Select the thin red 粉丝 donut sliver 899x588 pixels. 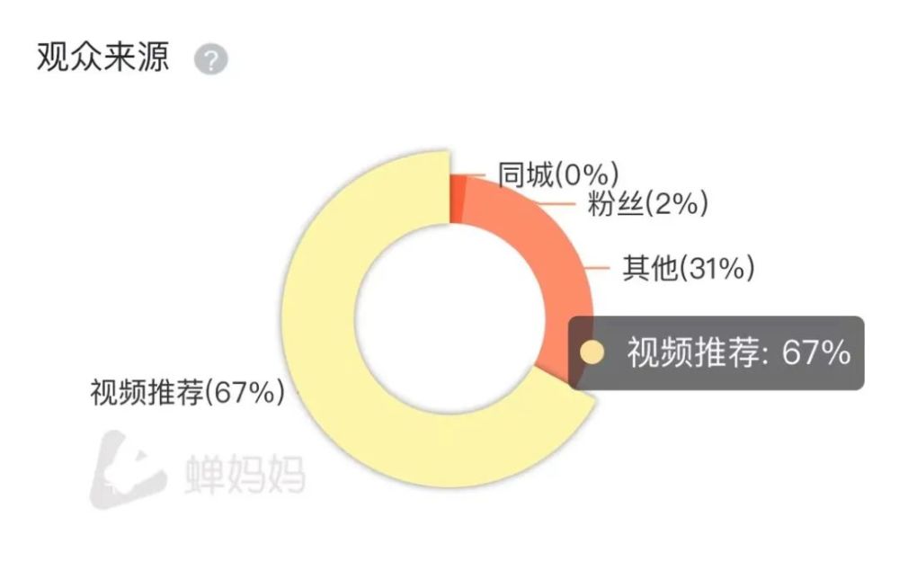coord(457,199)
